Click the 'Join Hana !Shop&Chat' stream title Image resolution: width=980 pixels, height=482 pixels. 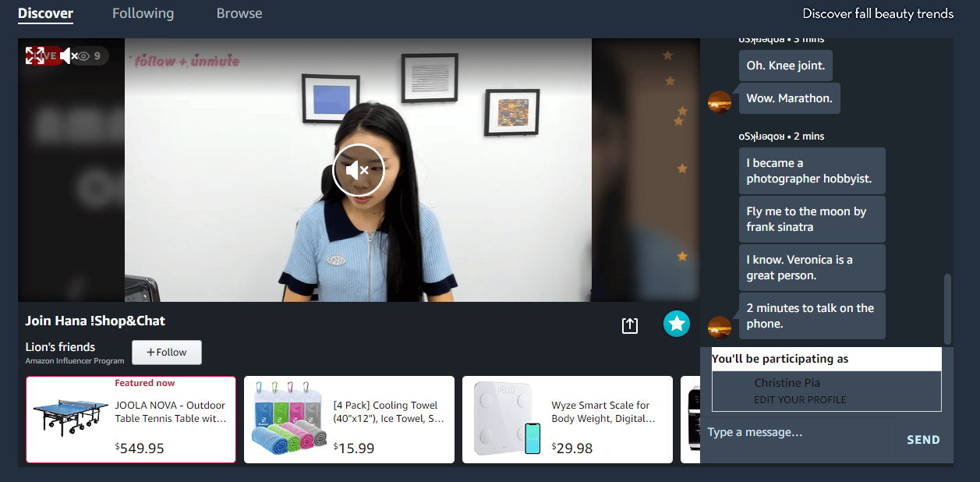[95, 321]
